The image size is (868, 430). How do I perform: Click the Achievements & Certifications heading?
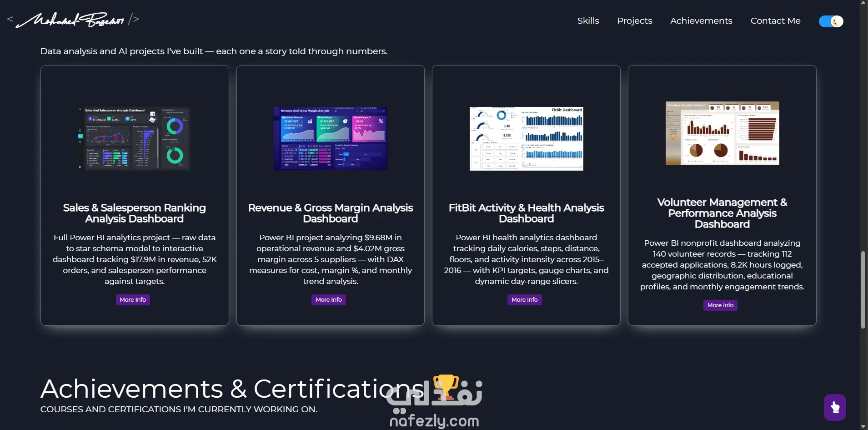coord(232,389)
